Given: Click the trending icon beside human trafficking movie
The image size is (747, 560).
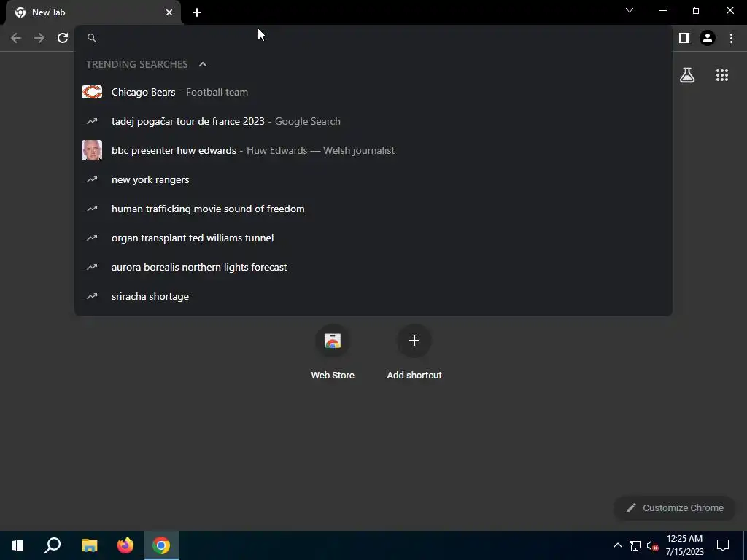Looking at the screenshot, I should pos(92,209).
